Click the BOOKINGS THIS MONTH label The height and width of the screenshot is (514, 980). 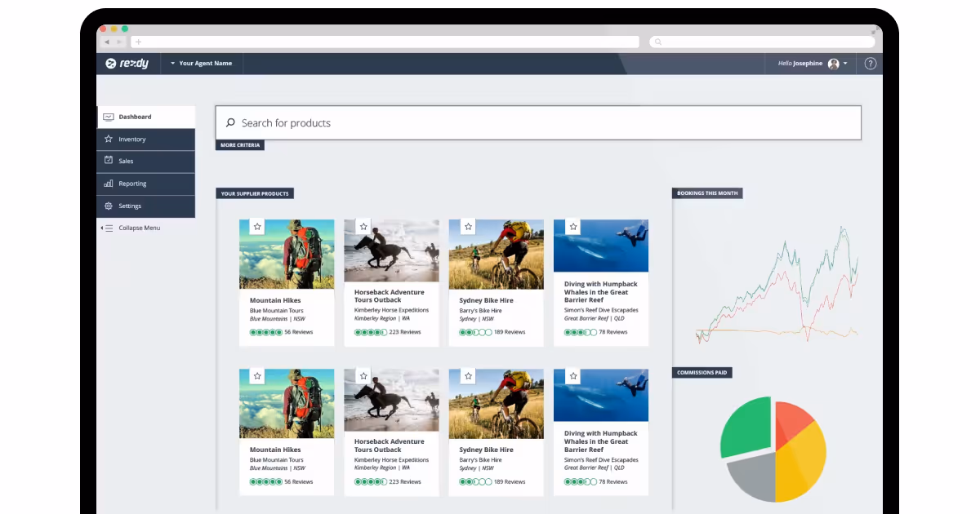707,193
